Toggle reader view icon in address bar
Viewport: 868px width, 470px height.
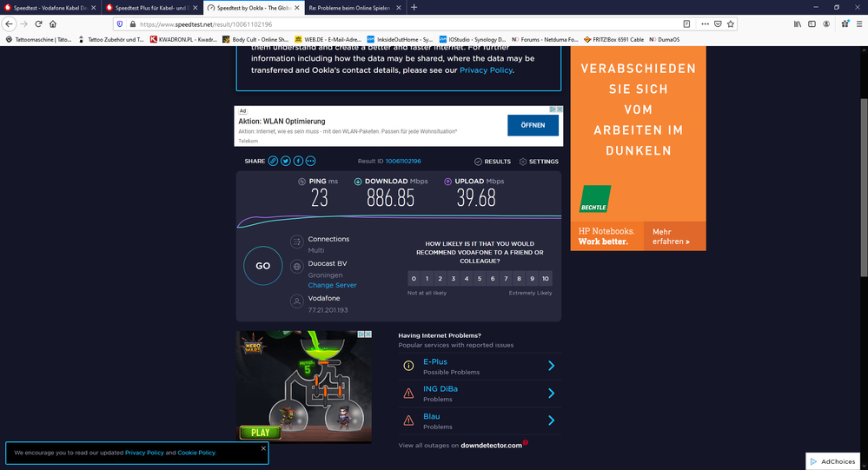[x=686, y=23]
